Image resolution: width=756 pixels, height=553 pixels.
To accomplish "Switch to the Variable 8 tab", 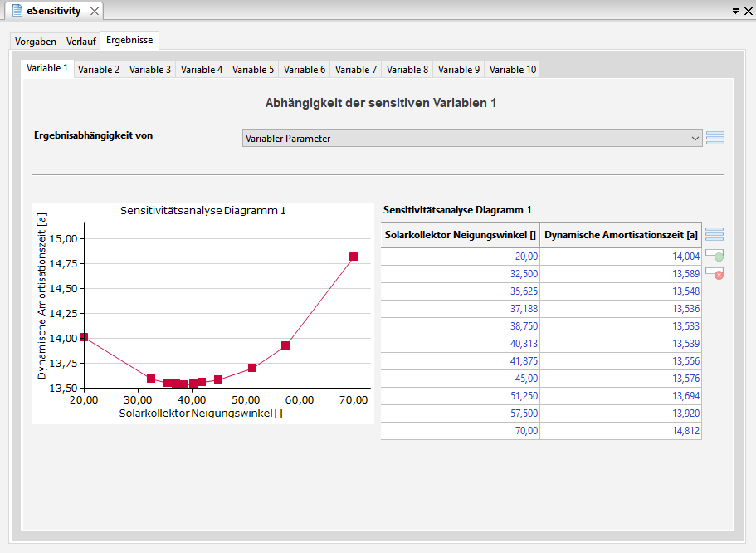I will pyautogui.click(x=407, y=70).
